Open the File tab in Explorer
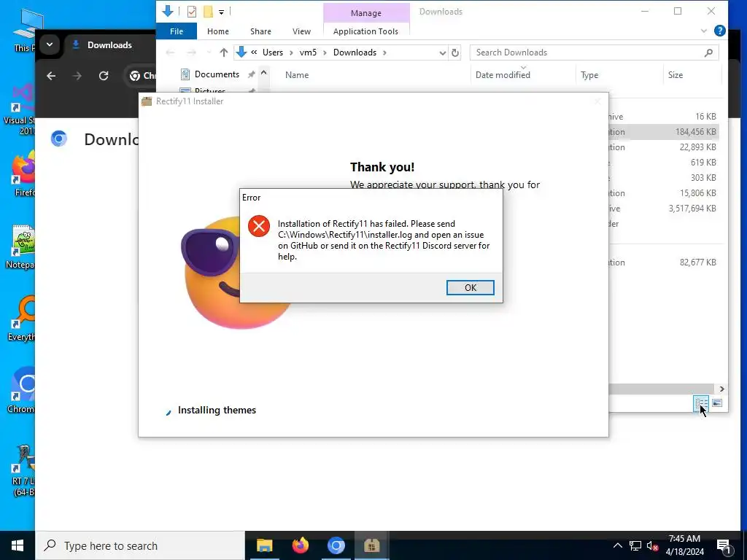The height and width of the screenshot is (560, 747). [177, 31]
